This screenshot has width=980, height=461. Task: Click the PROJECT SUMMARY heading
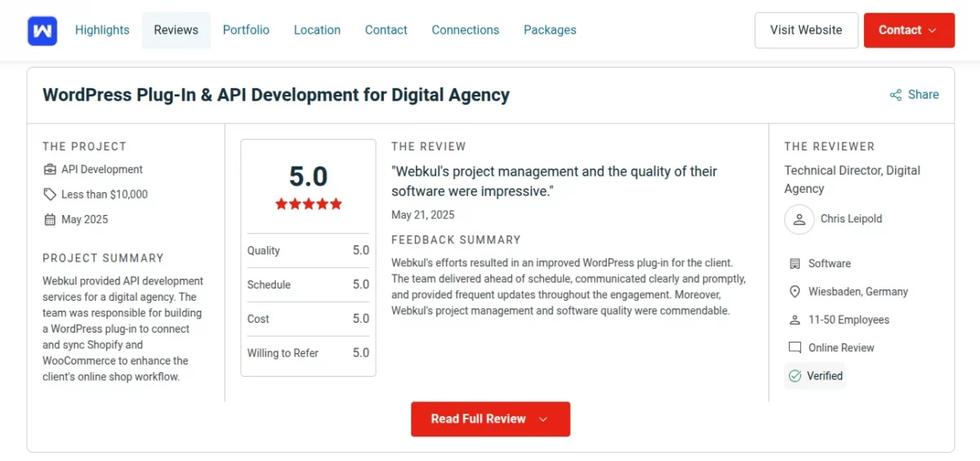click(x=104, y=257)
